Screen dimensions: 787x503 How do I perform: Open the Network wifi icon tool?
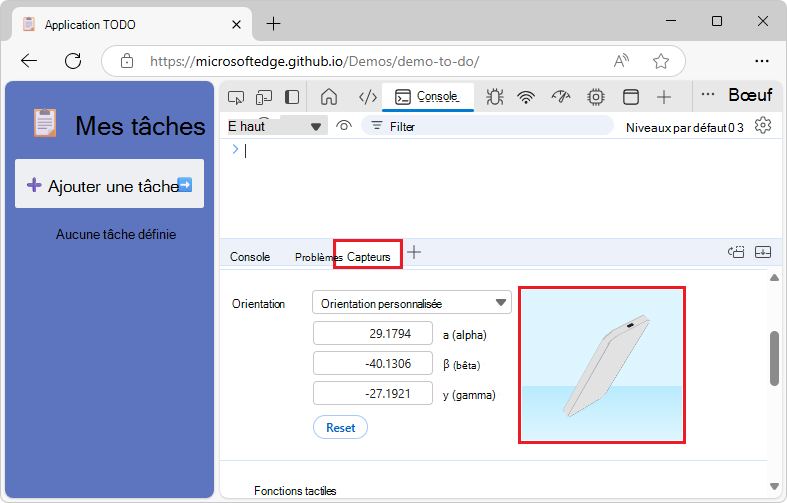click(526, 97)
